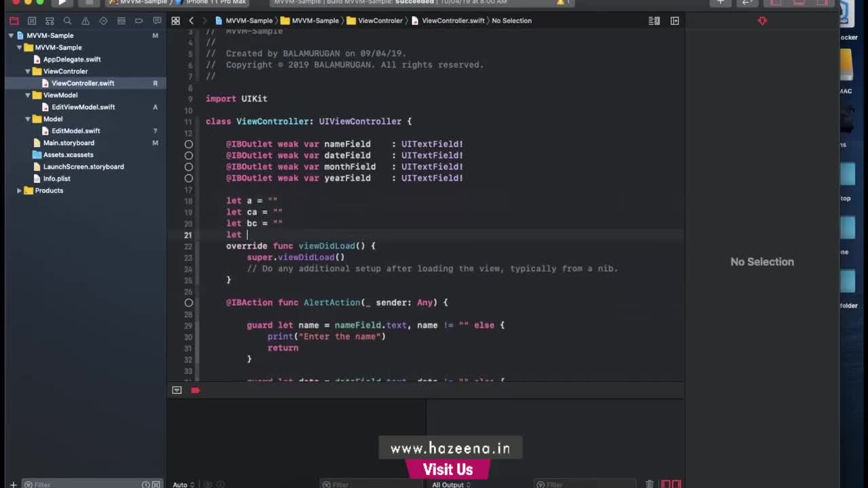Collapse the Model group
Image resolution: width=868 pixels, height=488 pixels.
click(28, 119)
